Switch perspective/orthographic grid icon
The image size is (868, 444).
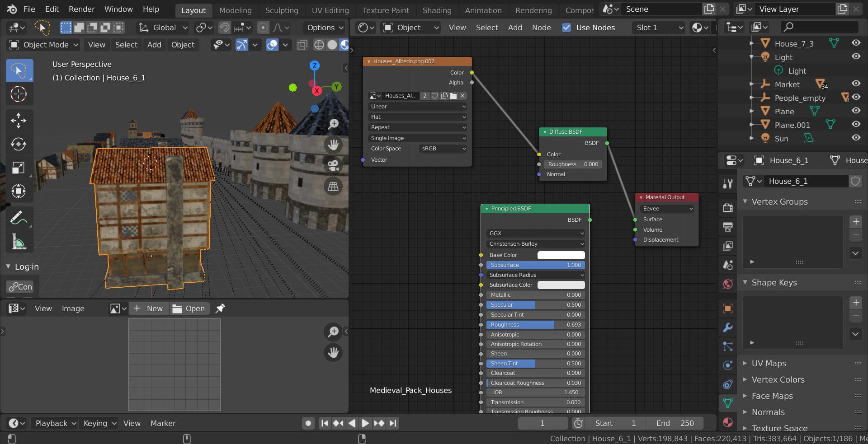(334, 186)
